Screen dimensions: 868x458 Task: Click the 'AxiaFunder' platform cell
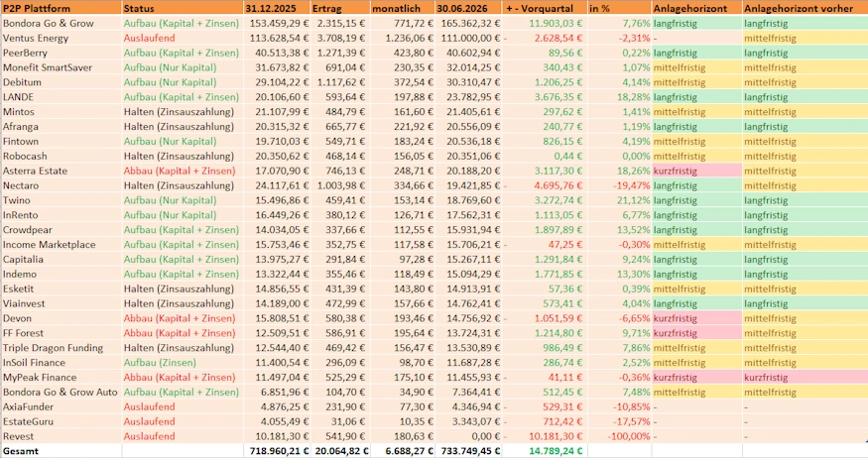tap(61, 406)
